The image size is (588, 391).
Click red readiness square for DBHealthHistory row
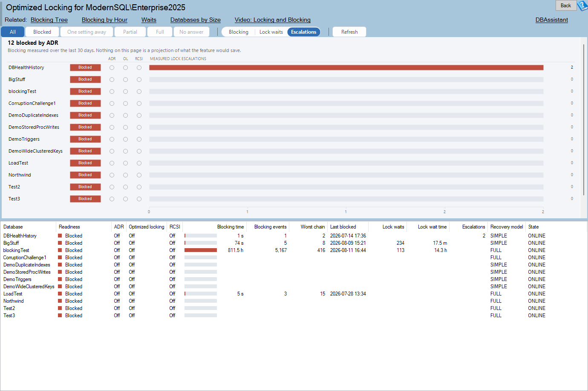60,236
